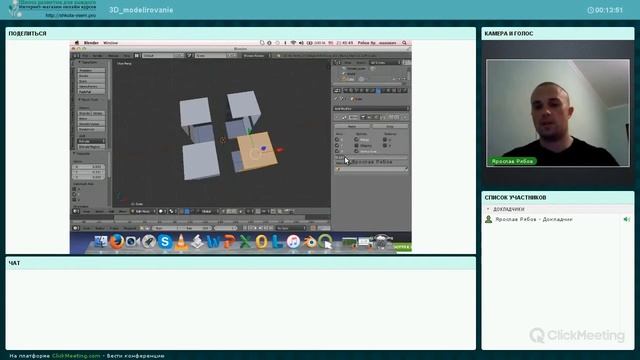Open Outlook from the dock
Viewport: 640px width, 360px height.
coord(261,242)
